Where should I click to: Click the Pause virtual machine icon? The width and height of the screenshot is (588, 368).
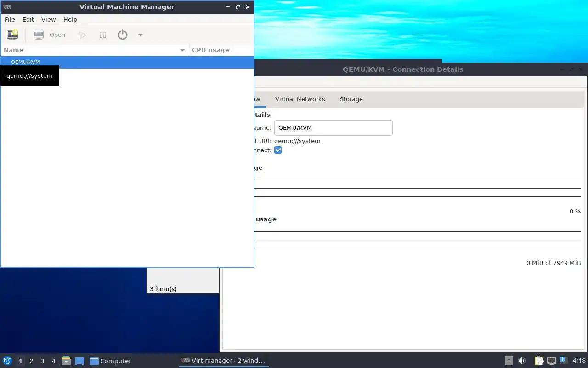pos(103,35)
